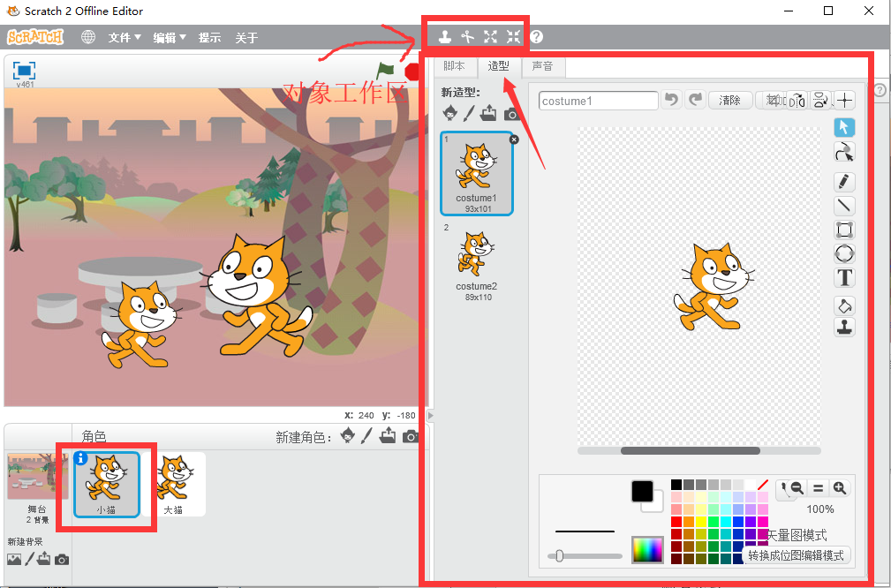Select the Reshape tool
The width and height of the screenshot is (891, 588).
(844, 152)
